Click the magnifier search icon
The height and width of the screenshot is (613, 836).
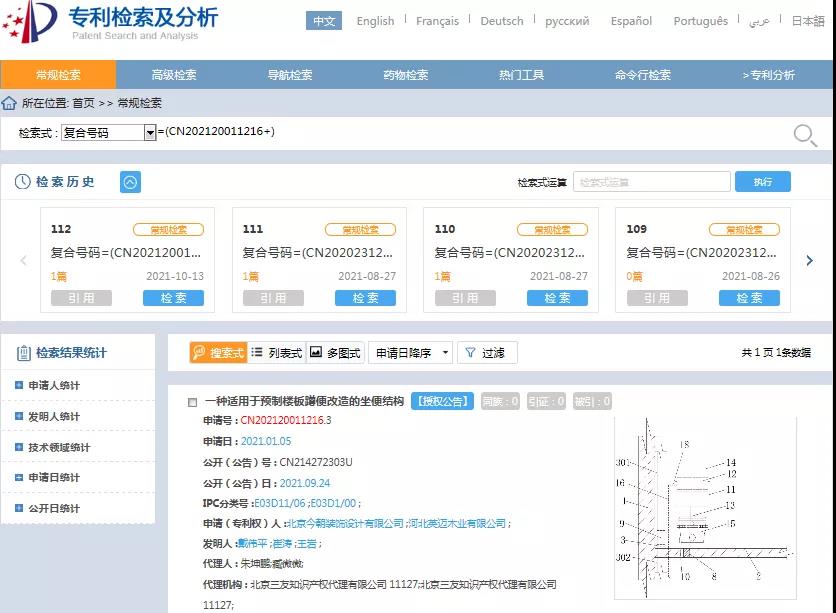click(x=805, y=135)
